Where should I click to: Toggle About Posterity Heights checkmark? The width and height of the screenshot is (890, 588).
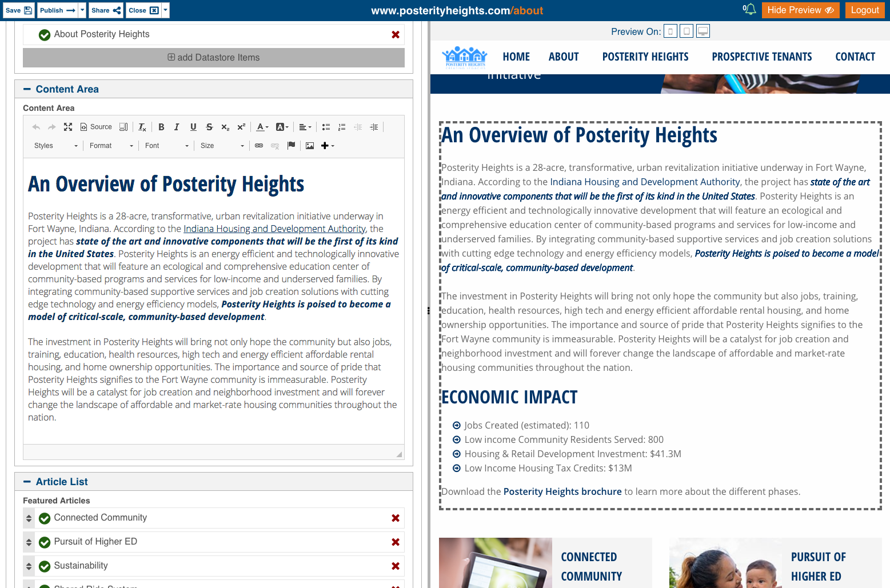(x=45, y=35)
